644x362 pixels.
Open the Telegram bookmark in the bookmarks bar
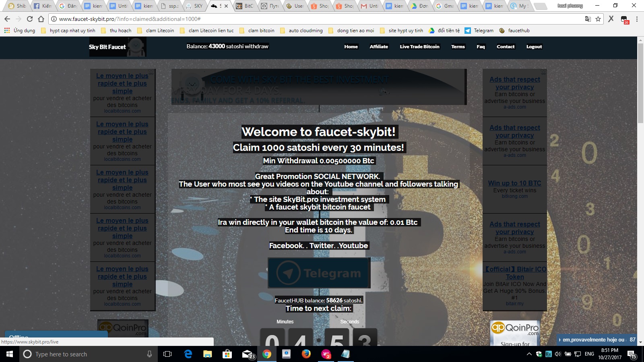479,31
